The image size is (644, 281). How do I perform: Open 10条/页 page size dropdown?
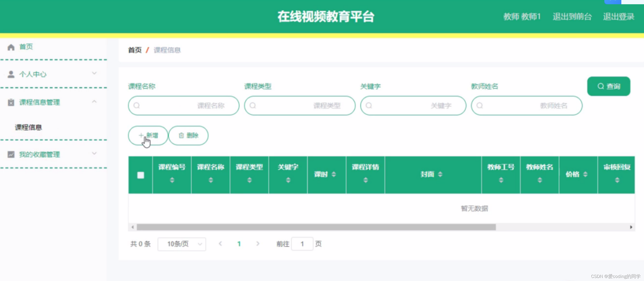coord(182,244)
